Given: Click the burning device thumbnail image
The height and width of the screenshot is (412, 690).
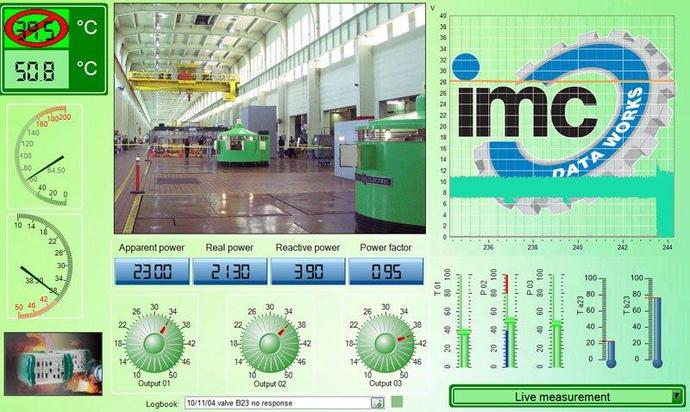Looking at the screenshot, I should tap(53, 364).
